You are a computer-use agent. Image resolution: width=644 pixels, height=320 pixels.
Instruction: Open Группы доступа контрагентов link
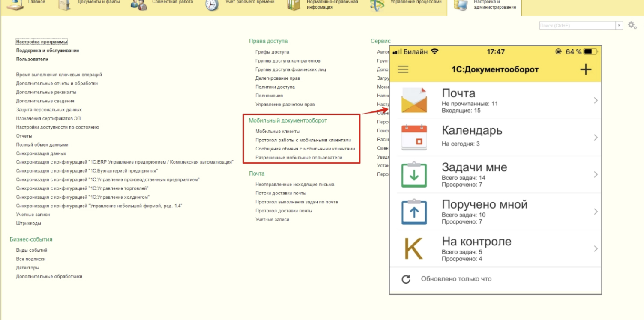tap(288, 61)
